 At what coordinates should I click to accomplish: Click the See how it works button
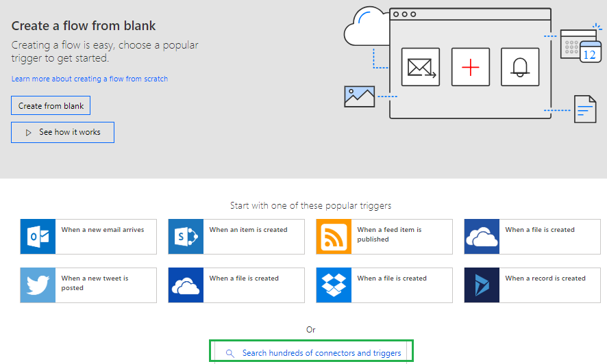pyautogui.click(x=63, y=133)
